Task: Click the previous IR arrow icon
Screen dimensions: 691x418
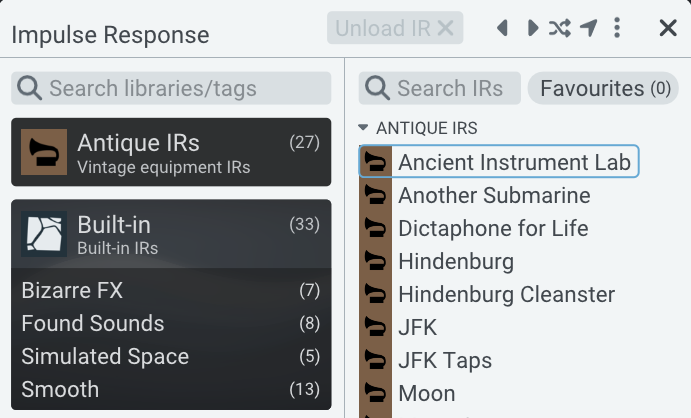Action: pyautogui.click(x=502, y=29)
